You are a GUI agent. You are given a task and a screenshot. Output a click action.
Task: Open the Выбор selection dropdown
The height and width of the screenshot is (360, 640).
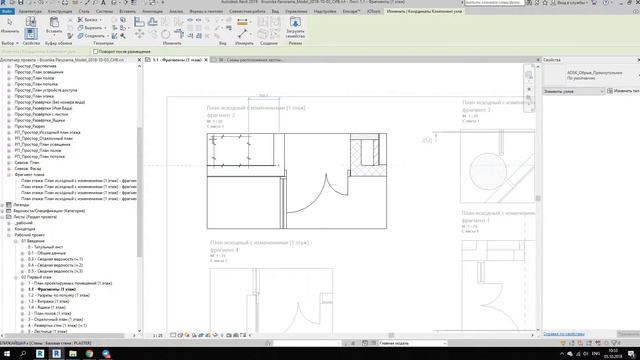tap(10, 43)
